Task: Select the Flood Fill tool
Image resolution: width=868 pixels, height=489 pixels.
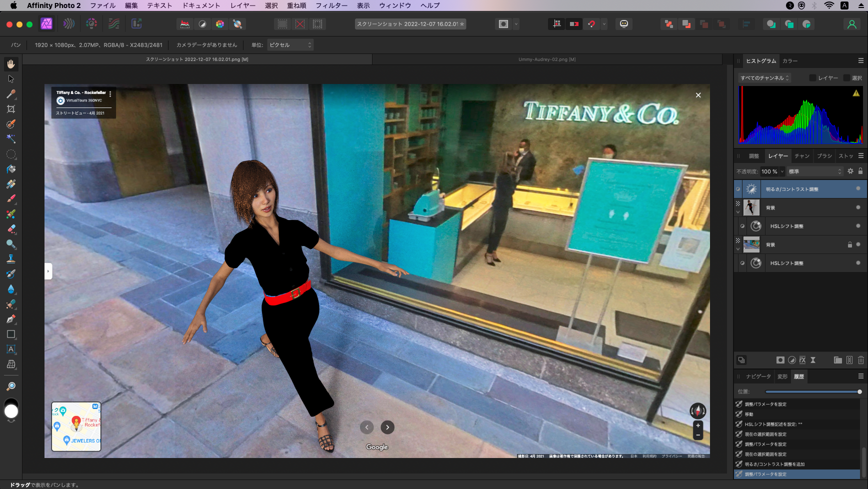Action: coord(11,169)
